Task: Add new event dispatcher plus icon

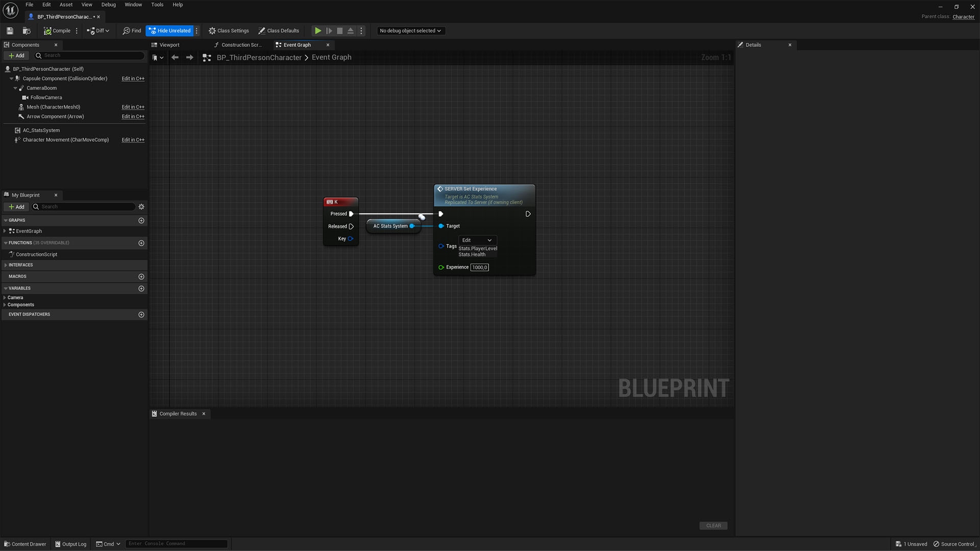Action: (x=141, y=314)
